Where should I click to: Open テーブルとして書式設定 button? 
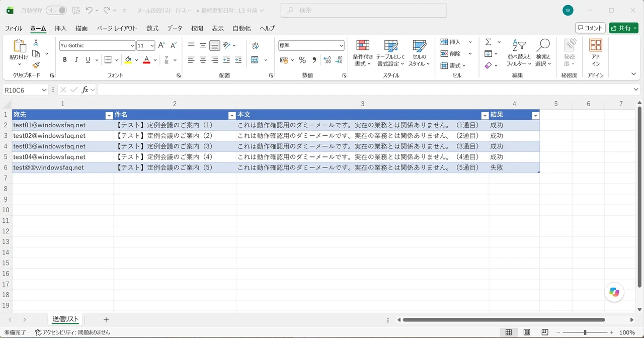(390, 53)
